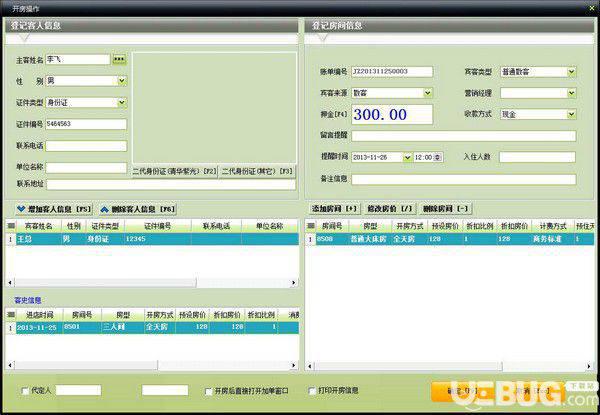Screen dimensions: 600x415
Task: Open the 营销经理 sales manager dropdown
Action: click(x=571, y=93)
